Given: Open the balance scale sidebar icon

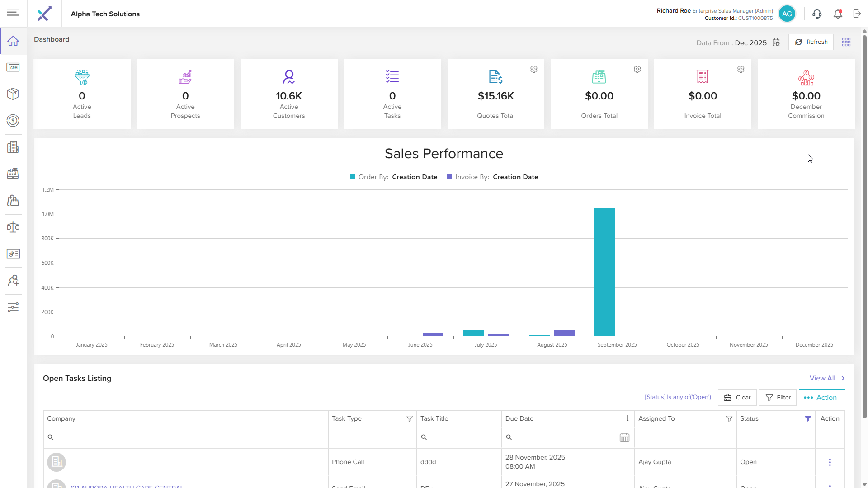Looking at the screenshot, I should [13, 227].
